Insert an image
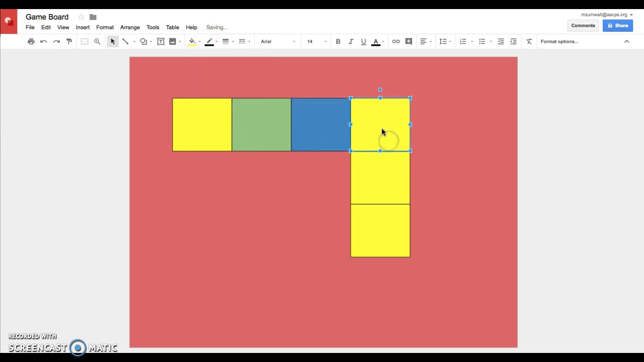The image size is (644, 362). coord(173,41)
